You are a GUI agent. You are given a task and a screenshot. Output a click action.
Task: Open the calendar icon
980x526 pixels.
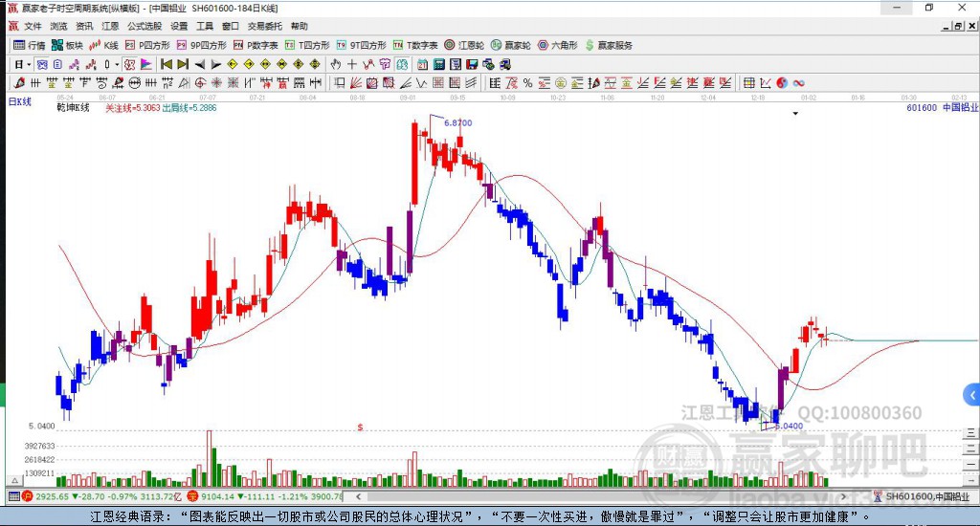click(x=422, y=64)
